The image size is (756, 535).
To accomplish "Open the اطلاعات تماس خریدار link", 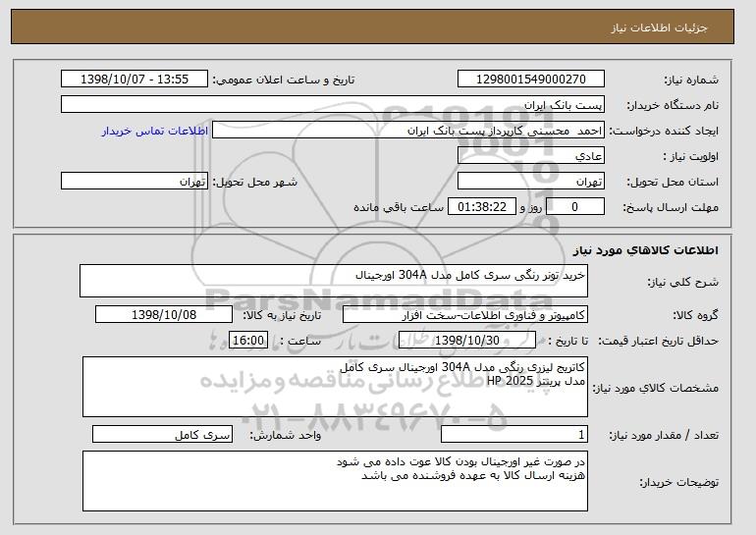I will point(155,131).
